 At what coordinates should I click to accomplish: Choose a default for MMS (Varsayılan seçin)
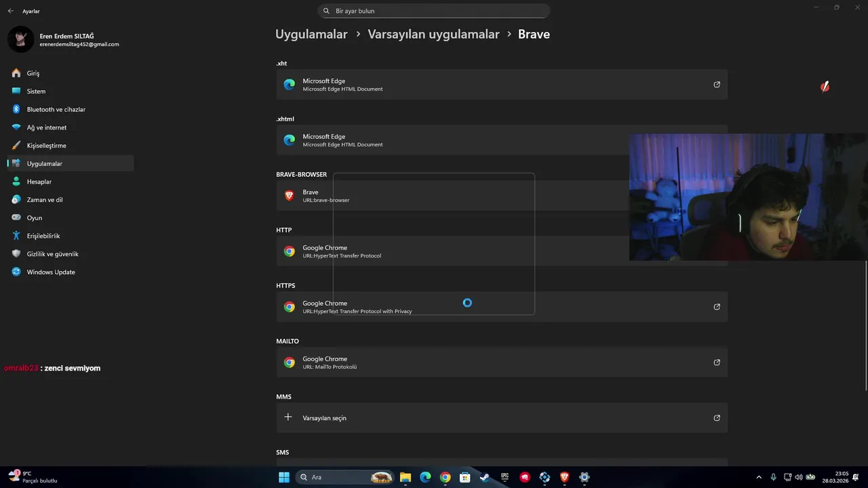(502, 418)
